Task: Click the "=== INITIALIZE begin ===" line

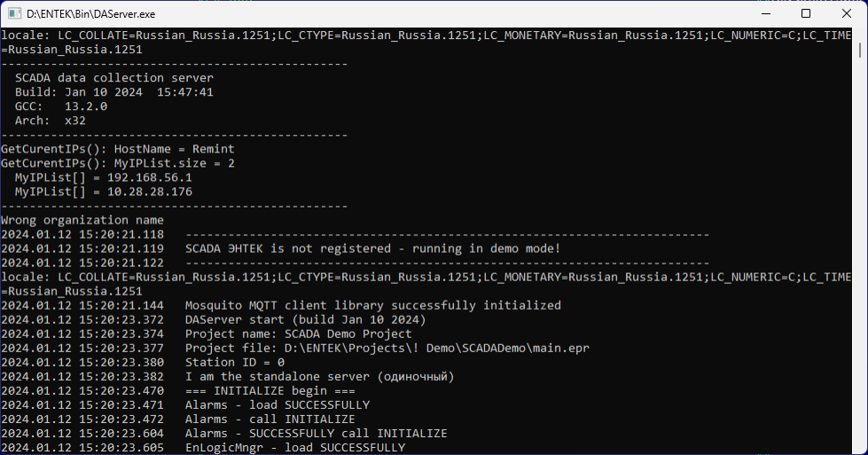Action: pos(270,390)
